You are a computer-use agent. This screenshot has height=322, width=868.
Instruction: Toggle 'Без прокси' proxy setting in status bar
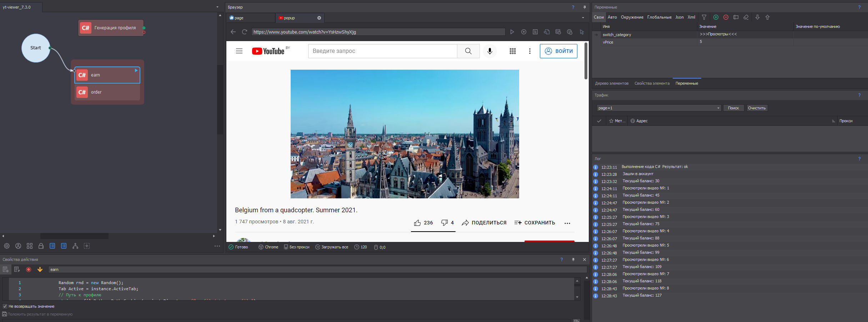[296, 247]
